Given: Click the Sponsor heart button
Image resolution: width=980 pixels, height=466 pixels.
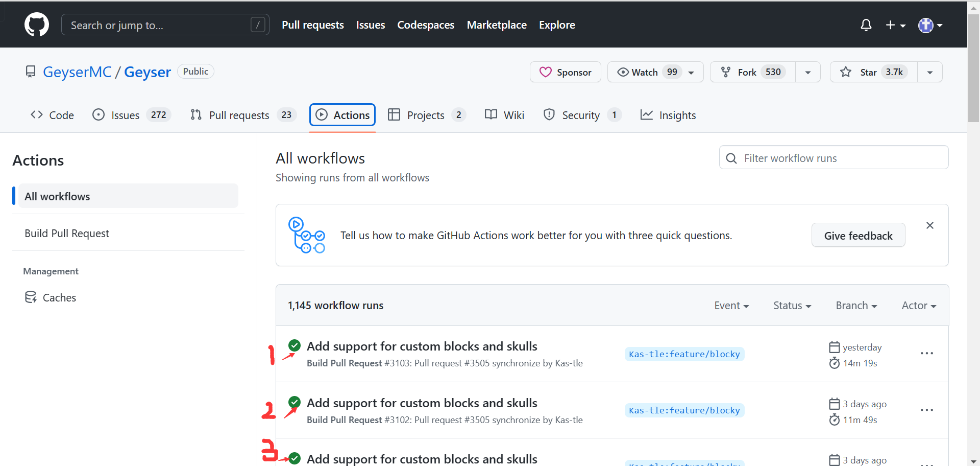Looking at the screenshot, I should click(x=566, y=72).
